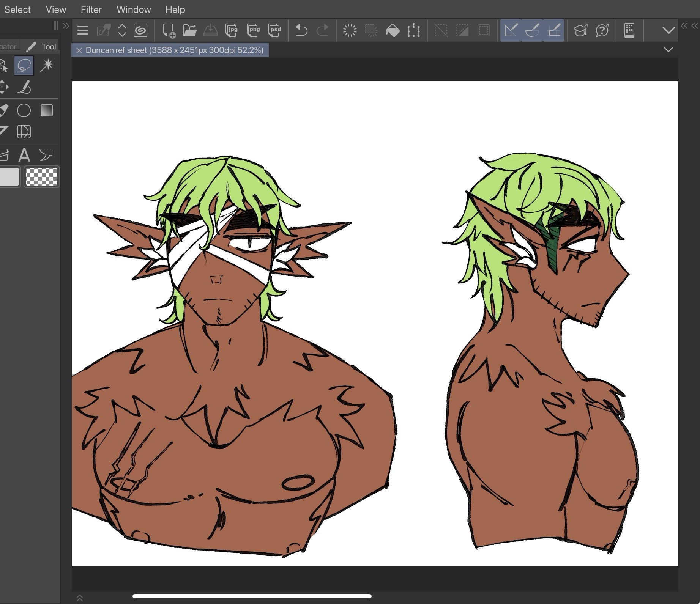The image size is (700, 604).
Task: Select the Pen drawing tool
Action: 24,87
